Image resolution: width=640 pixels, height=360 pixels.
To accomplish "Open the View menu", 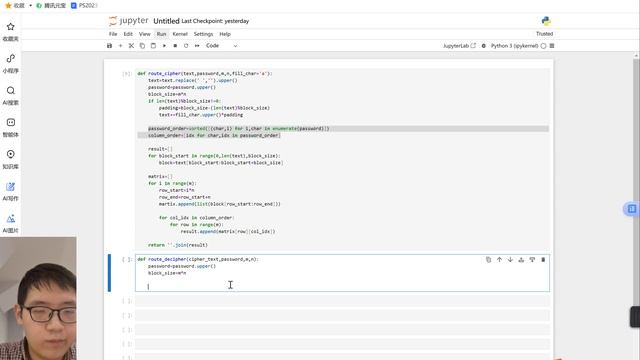I will [x=144, y=34].
